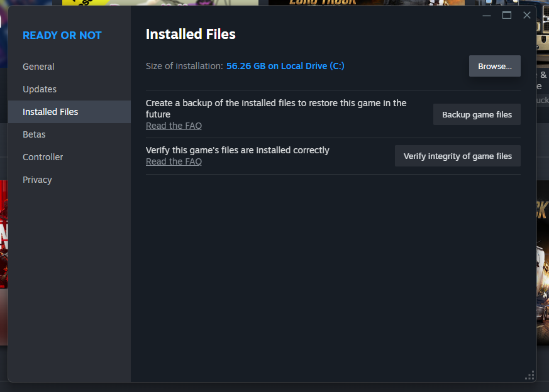Click the yellow game thumbnail at top

(x=94, y=3)
